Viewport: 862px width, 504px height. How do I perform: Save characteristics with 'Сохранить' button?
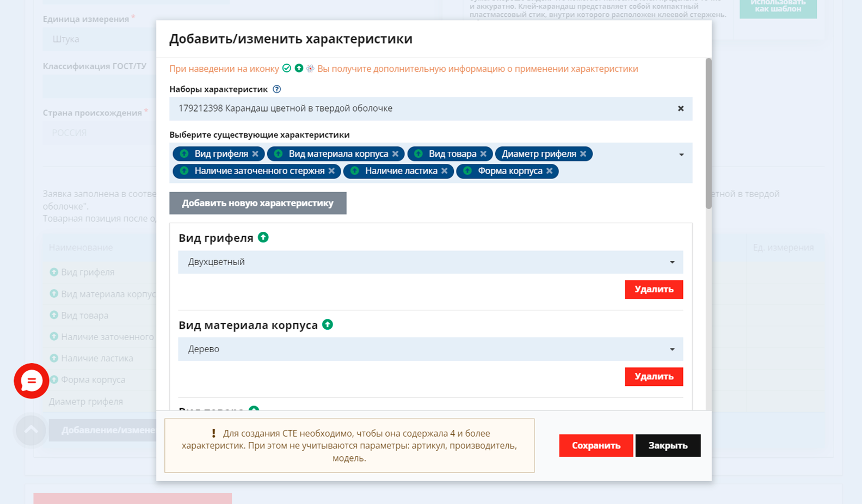(x=596, y=445)
